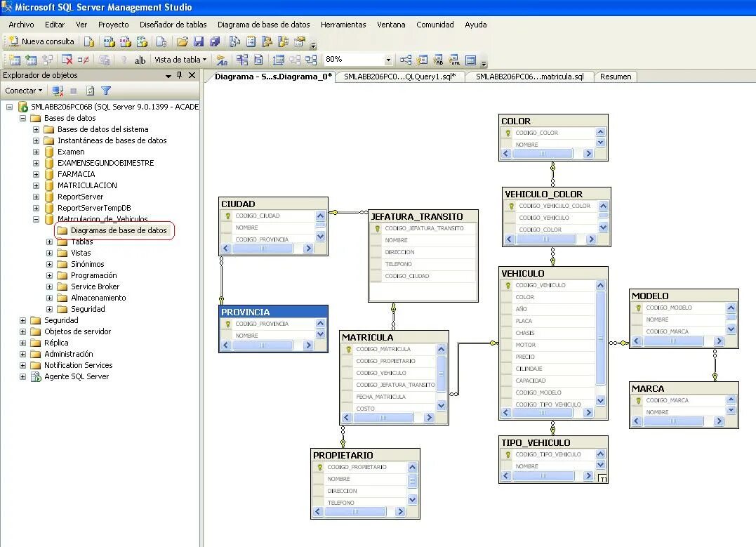
Task: Switch to the Resumen tab
Action: pyautogui.click(x=616, y=77)
